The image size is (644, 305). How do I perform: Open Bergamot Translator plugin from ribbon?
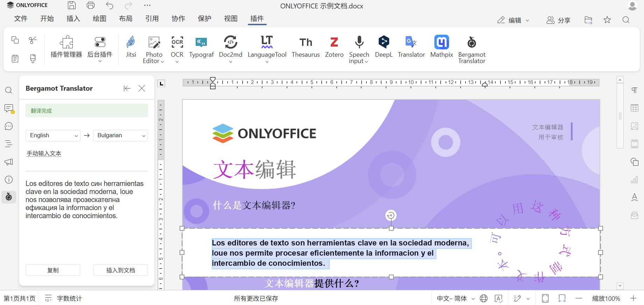pos(472,50)
